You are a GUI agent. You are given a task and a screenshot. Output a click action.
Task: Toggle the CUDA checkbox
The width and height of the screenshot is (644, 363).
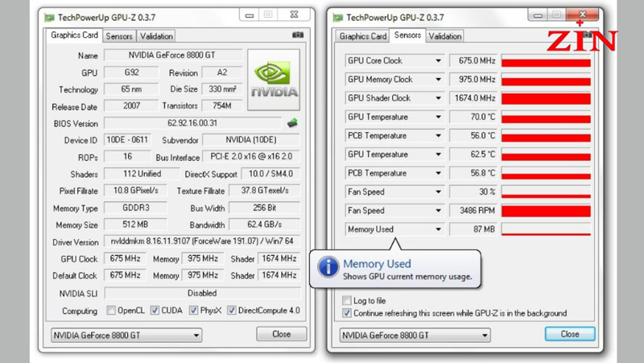click(155, 311)
